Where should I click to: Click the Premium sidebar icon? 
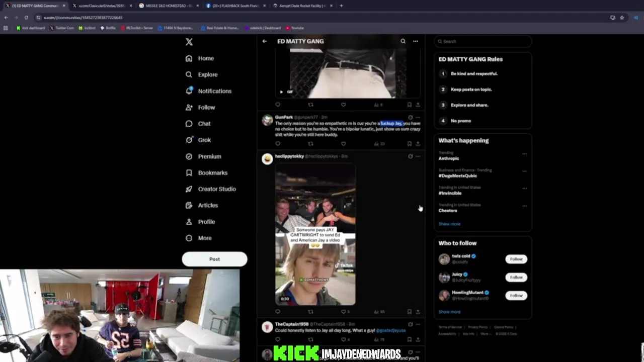[x=189, y=156]
